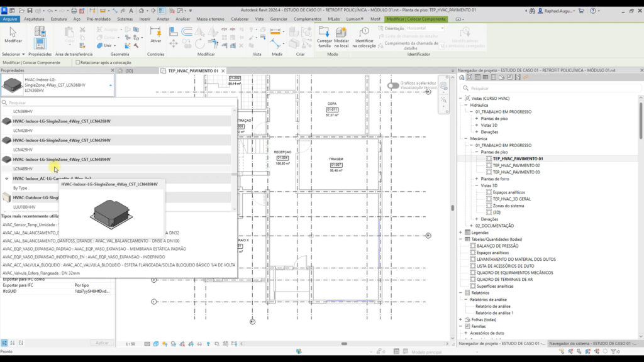Open the Propriedades de tipo icon

point(40,31)
